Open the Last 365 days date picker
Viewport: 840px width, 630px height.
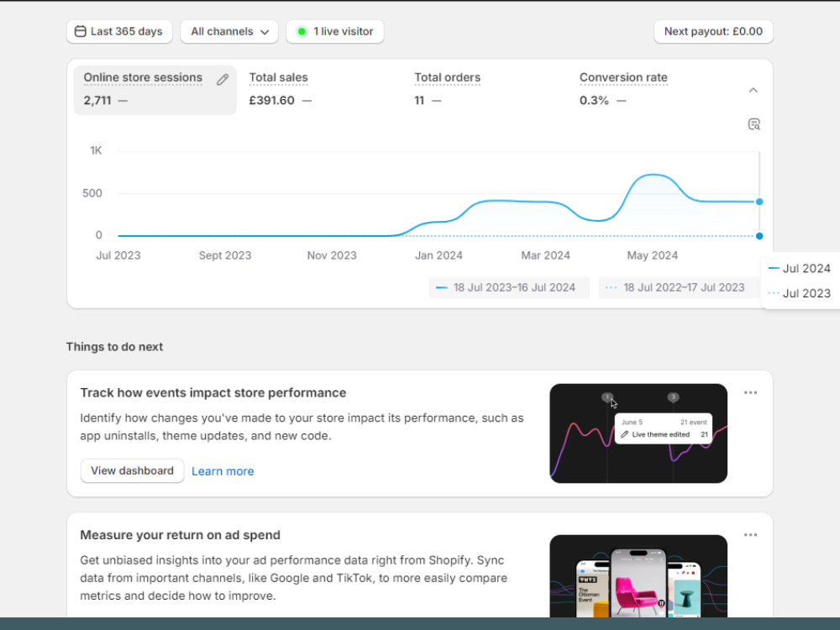119,32
